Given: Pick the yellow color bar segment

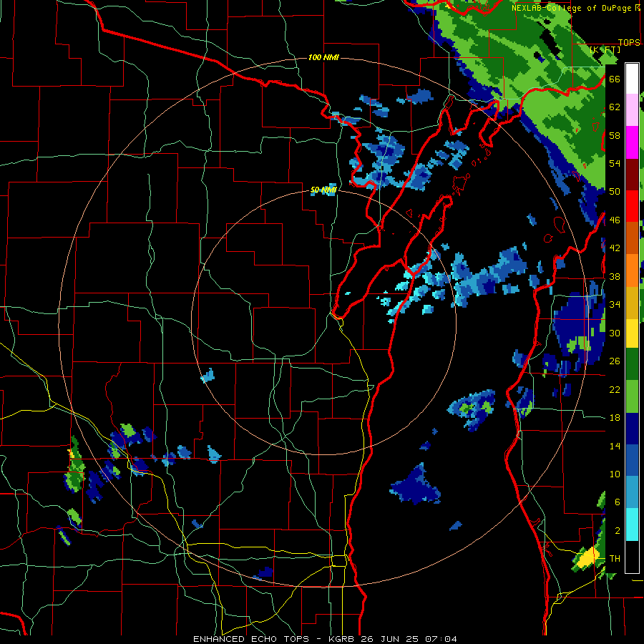Looking at the screenshot, I should tap(632, 333).
